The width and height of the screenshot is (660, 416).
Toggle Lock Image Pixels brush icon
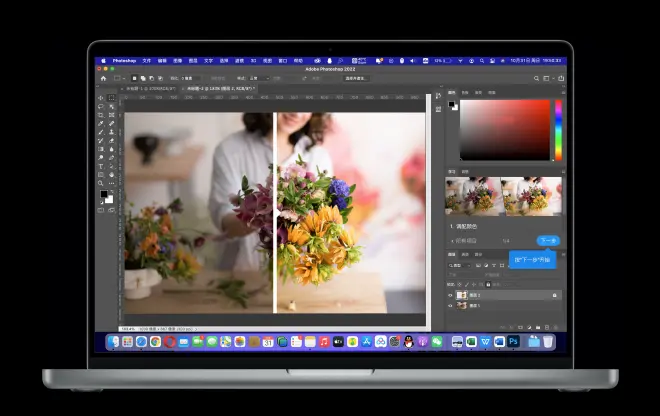(467, 285)
